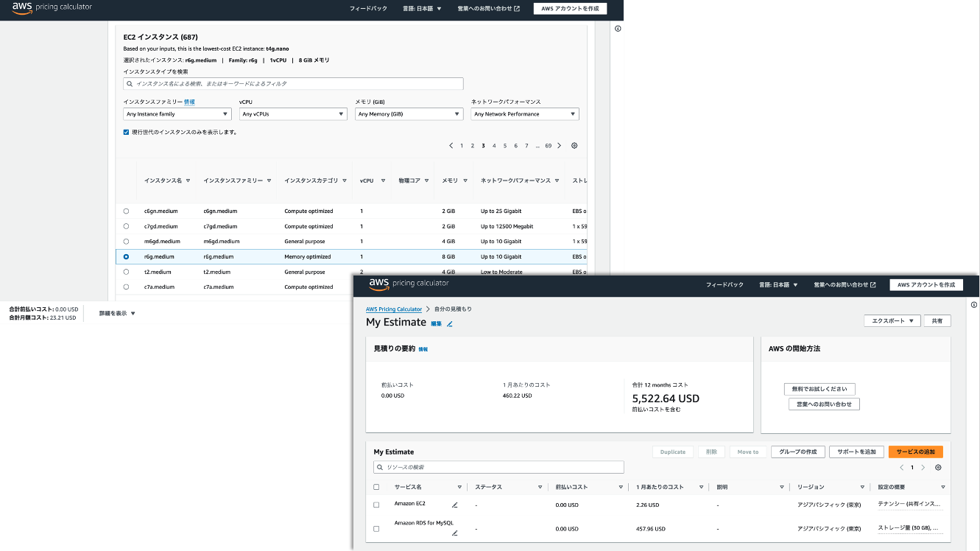
Task: Click リソースの検索 search field
Action: 498,467
